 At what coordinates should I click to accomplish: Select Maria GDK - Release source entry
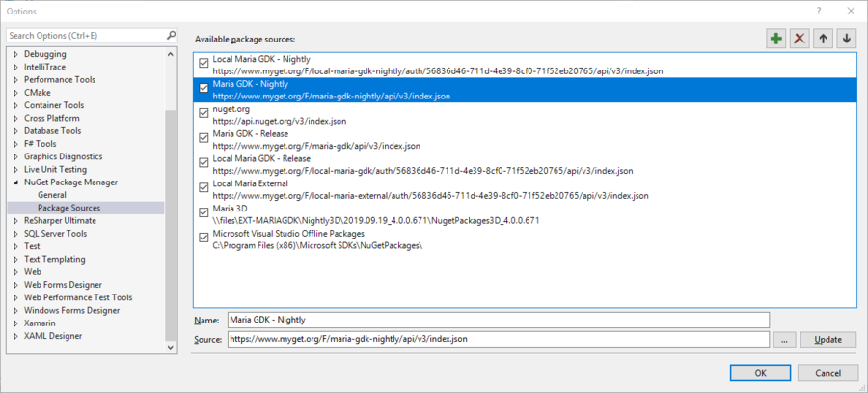(x=525, y=139)
